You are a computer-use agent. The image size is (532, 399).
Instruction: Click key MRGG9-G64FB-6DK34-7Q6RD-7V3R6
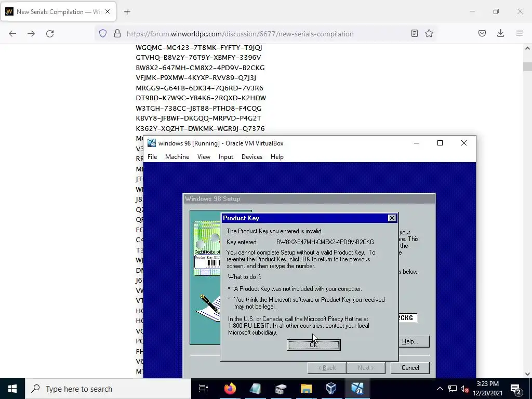tap(199, 88)
